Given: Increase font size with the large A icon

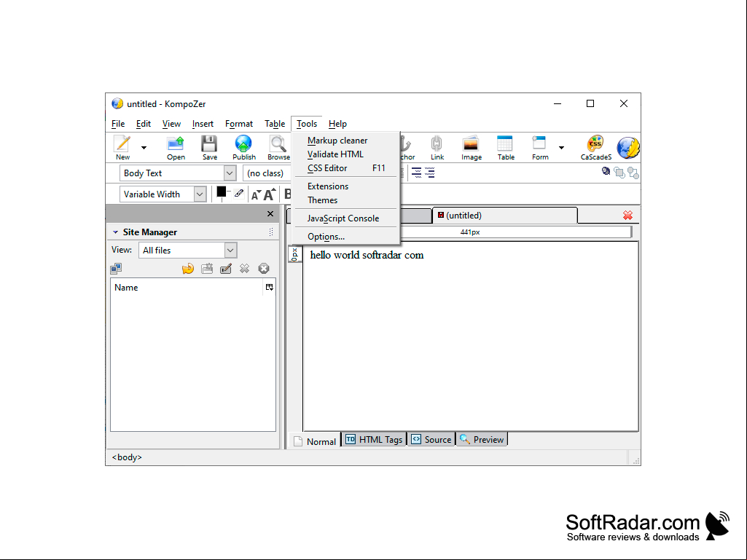Looking at the screenshot, I should (270, 194).
